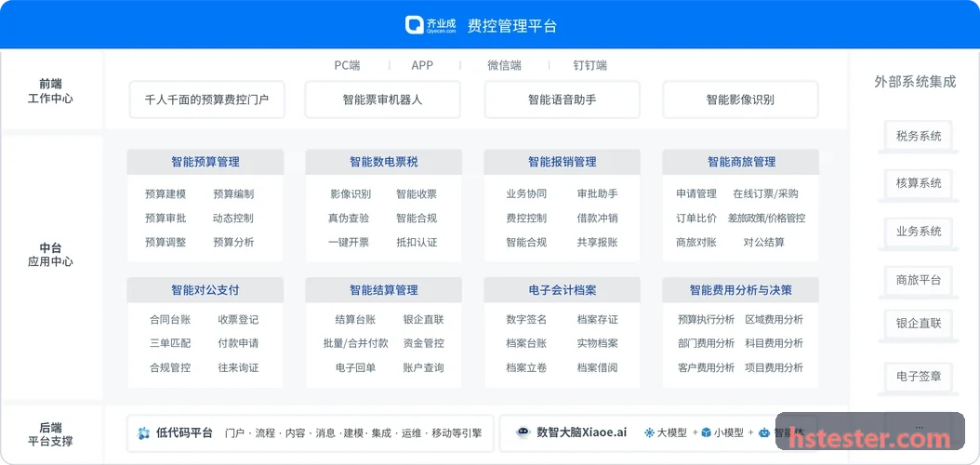Click the 业务系统 box
This screenshot has height=465, width=980.
(918, 232)
